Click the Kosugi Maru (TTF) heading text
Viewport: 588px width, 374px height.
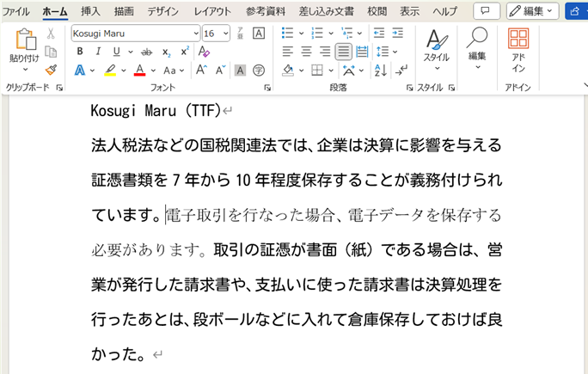click(x=155, y=111)
